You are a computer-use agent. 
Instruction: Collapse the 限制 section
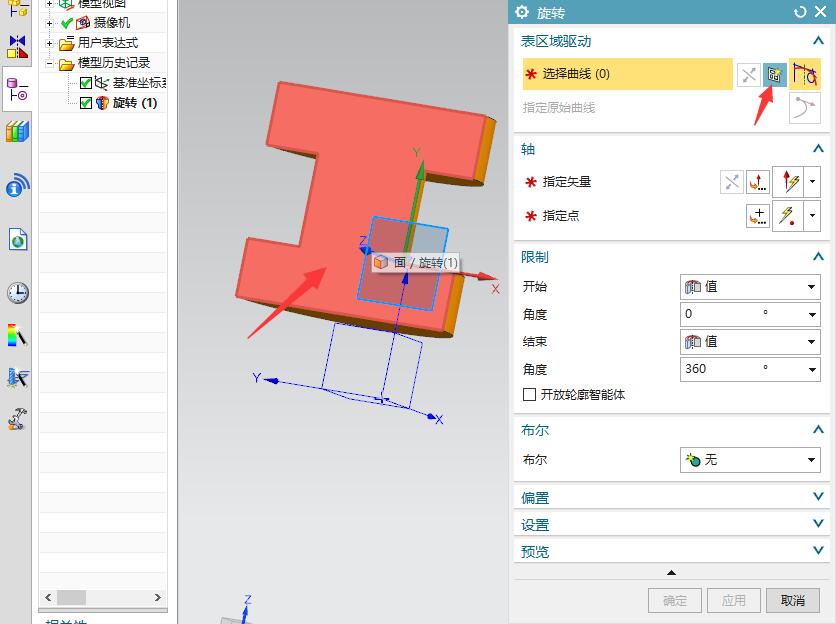click(818, 257)
